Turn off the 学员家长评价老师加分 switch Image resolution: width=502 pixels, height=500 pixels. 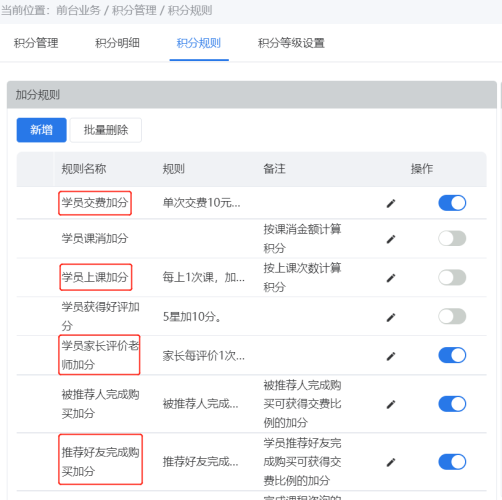452,355
